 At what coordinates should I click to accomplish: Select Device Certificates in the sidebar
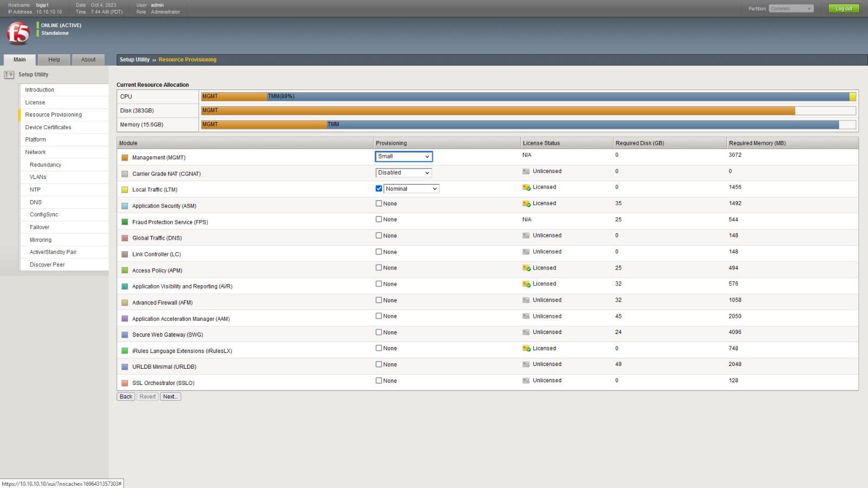coord(48,127)
